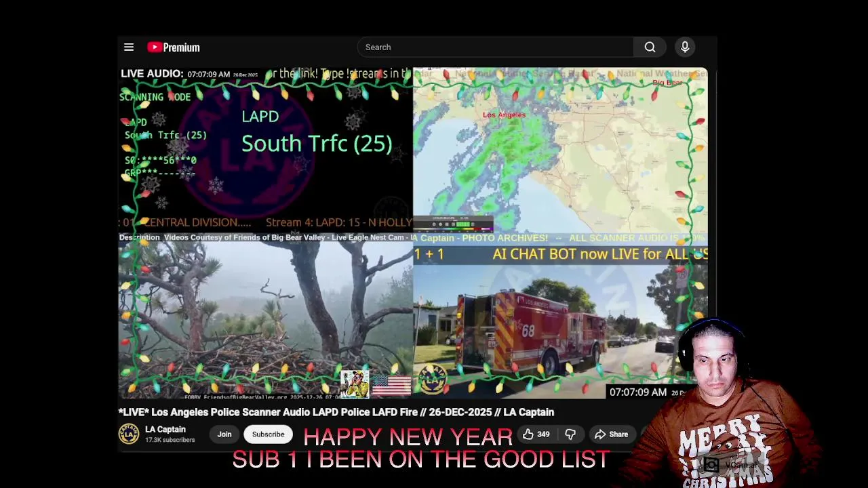868x488 pixels.
Task: Go to YouTube Premium home logo
Action: [x=174, y=47]
